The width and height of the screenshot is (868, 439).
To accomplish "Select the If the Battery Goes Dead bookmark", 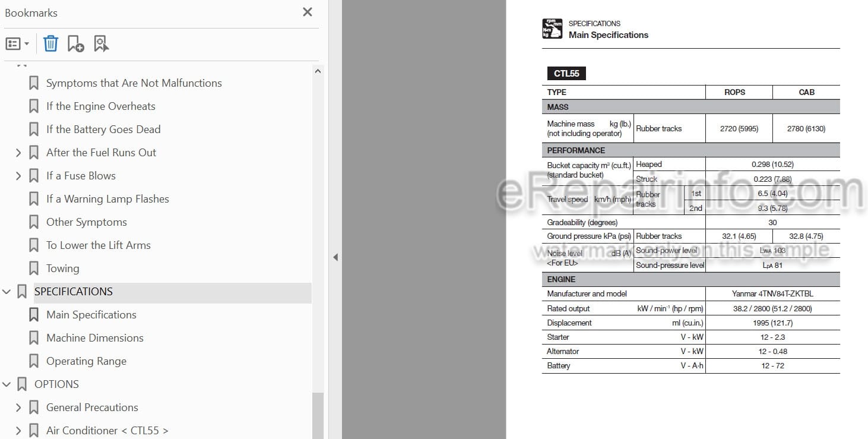I will 103,130.
